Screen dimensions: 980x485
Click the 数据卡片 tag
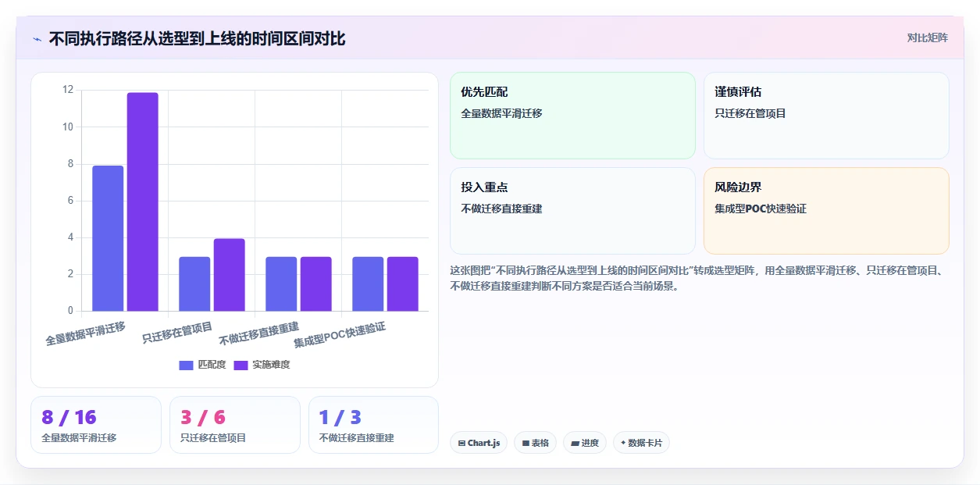(641, 443)
